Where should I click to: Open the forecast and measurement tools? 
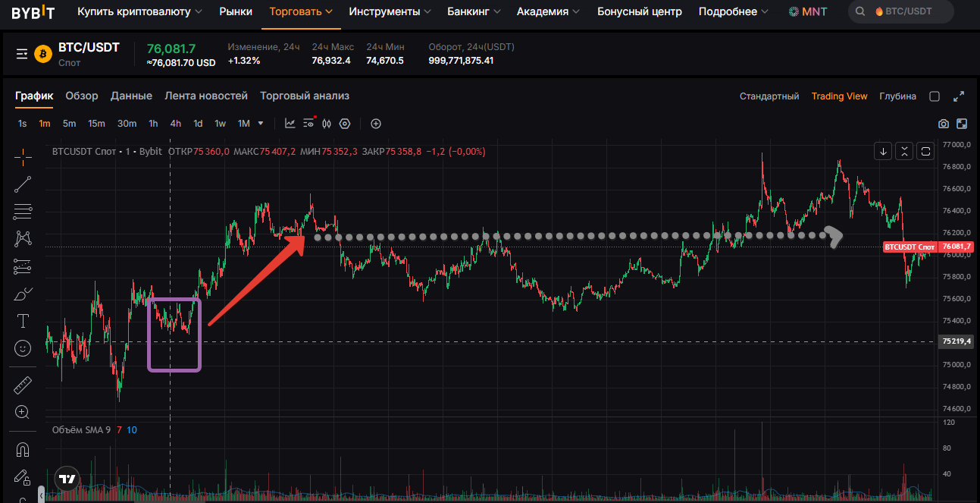pyautogui.click(x=23, y=266)
